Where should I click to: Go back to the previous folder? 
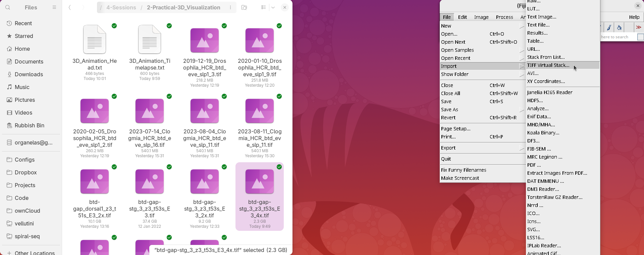pyautogui.click(x=70, y=7)
